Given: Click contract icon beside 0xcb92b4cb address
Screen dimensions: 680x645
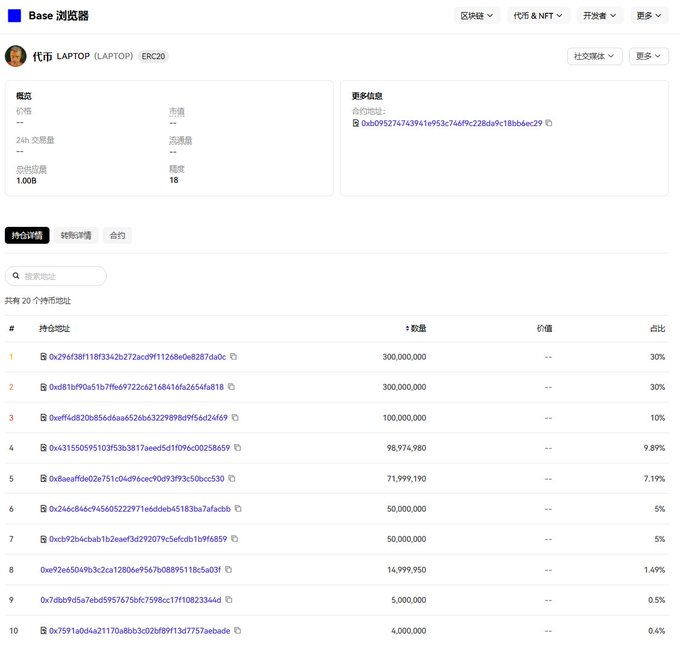Looking at the screenshot, I should 43,539.
